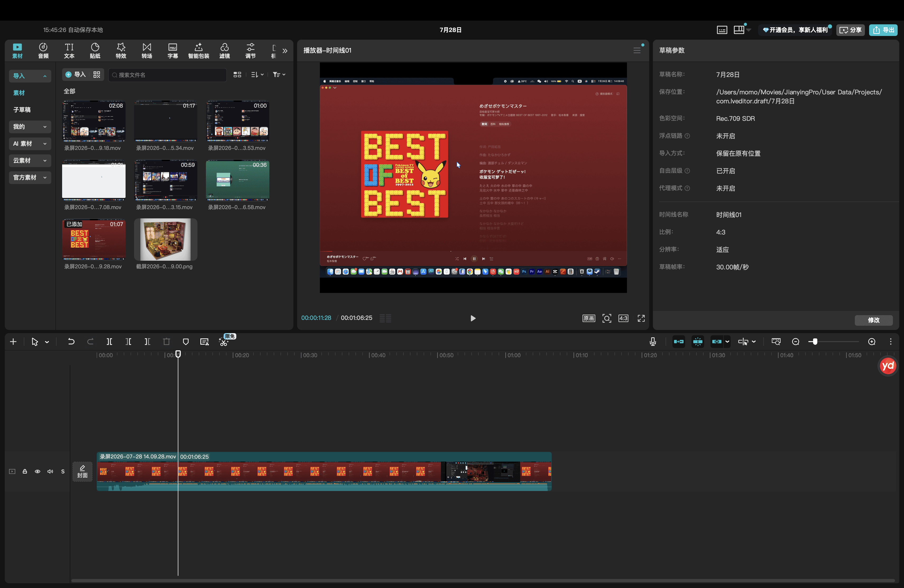Open the 特效 effects tab
Image resolution: width=904 pixels, height=588 pixels.
(x=121, y=50)
